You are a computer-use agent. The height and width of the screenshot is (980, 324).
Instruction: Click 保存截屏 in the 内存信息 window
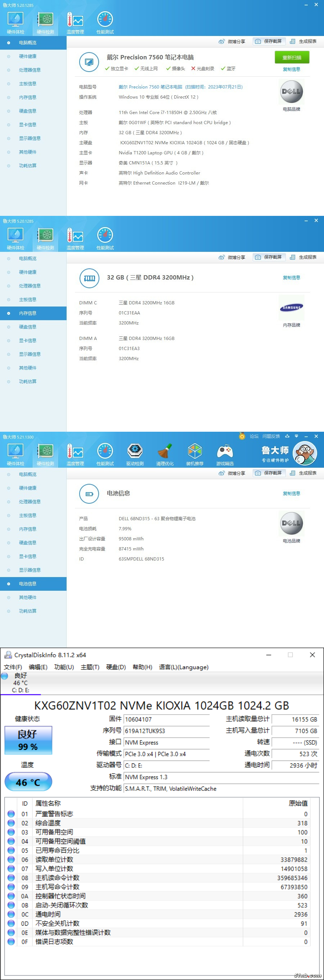pos(269,257)
